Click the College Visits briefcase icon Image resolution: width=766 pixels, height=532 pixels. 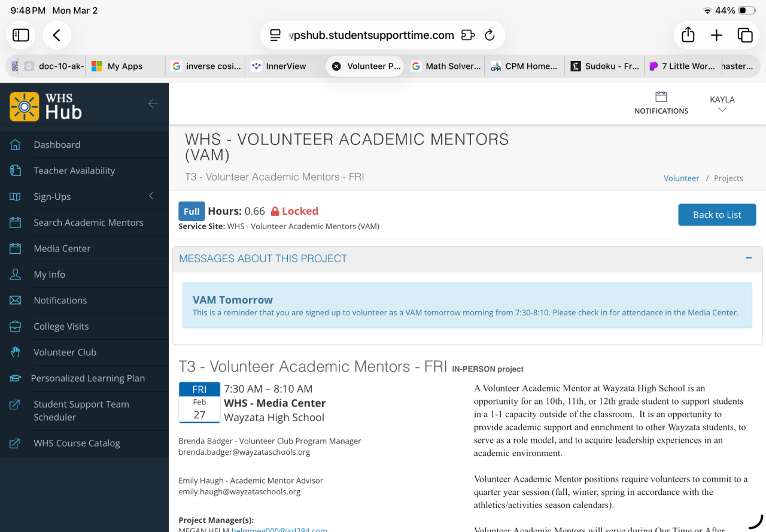(x=16, y=326)
